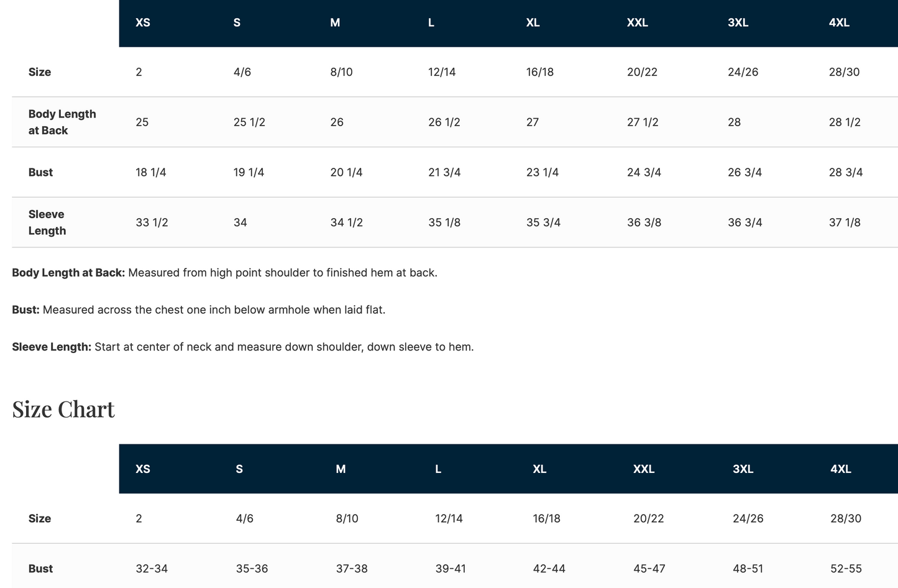
Task: Click the 37 1/8 sleeve length value
Action: point(845,223)
